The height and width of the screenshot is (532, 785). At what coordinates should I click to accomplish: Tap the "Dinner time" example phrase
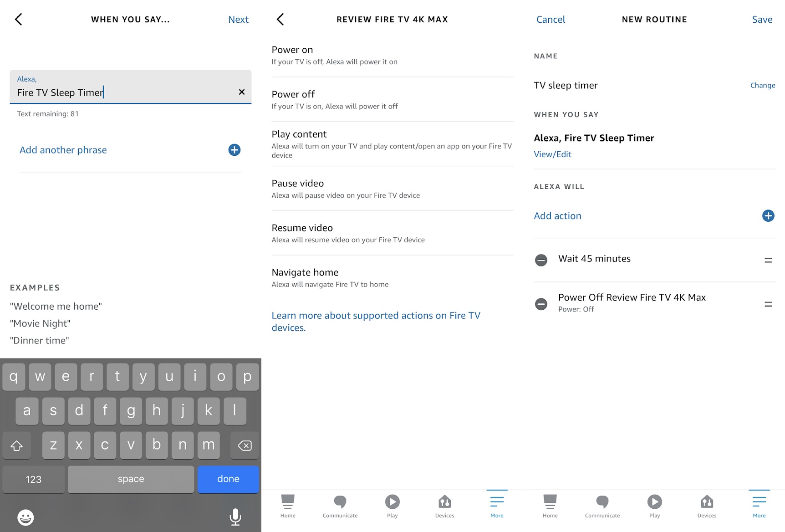point(40,341)
